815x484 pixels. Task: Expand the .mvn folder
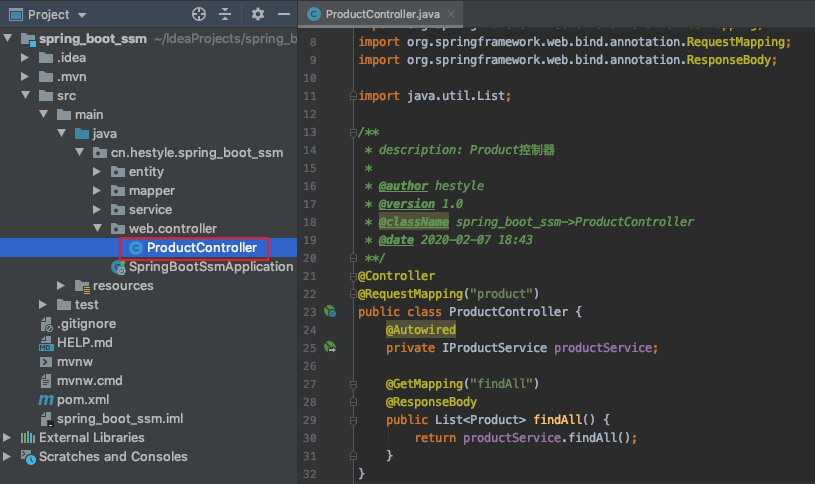tap(24, 76)
